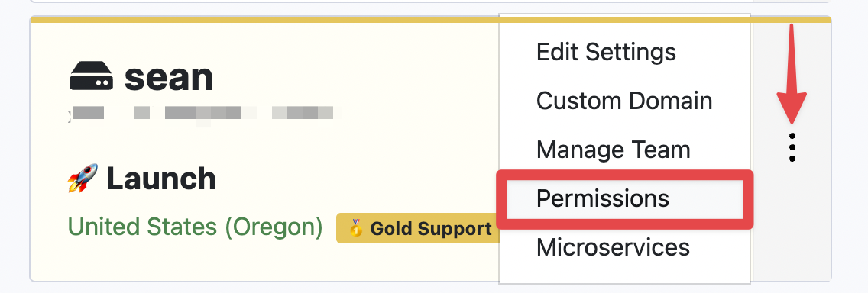Click the Launch plan title text
The height and width of the screenshot is (293, 868).
(160, 179)
